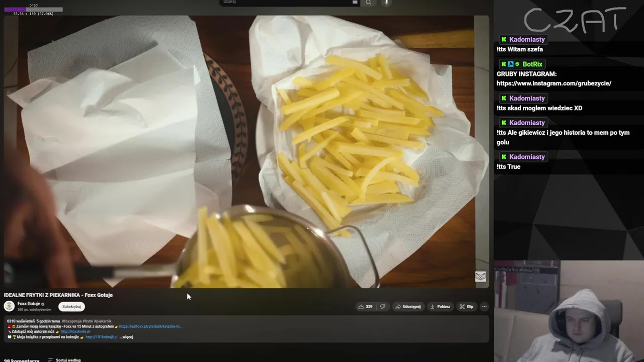This screenshot has height=362, width=644.
Task: Click the 360 tys. subskrybentów text
Action: point(34,310)
